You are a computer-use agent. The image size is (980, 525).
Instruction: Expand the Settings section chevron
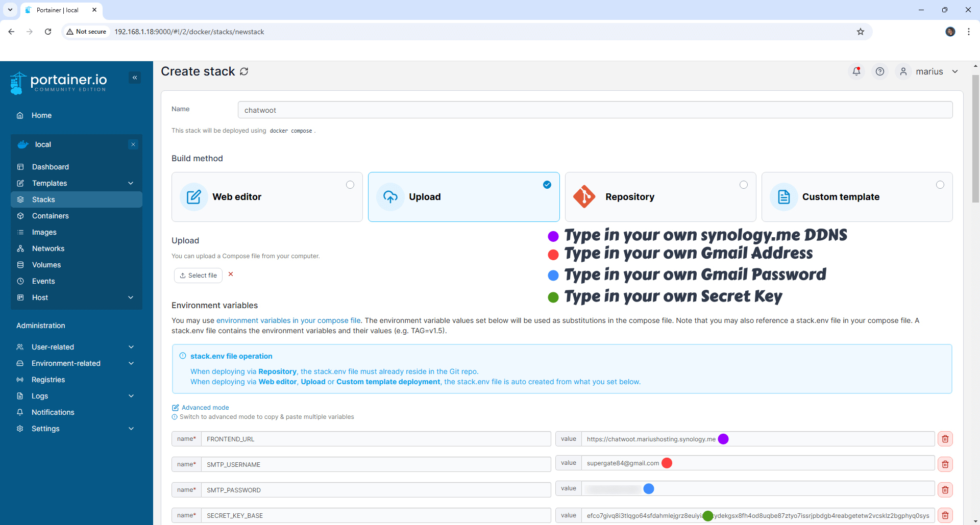tap(131, 429)
